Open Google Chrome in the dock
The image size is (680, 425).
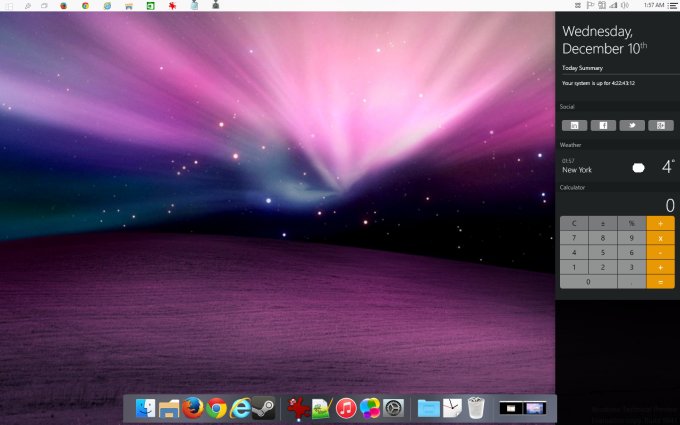(x=217, y=408)
